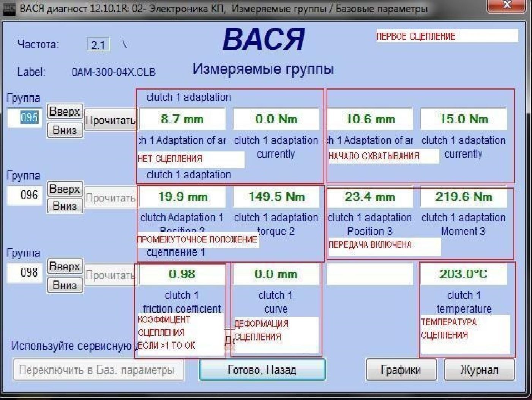The width and height of the screenshot is (532, 400).
Task: Step group 098 up with Вверх
Action: point(65,266)
